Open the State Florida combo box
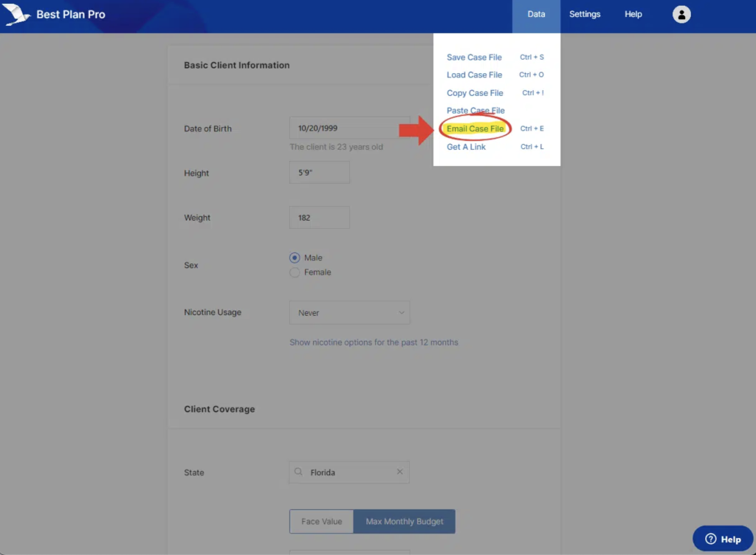This screenshot has height=555, width=756. [x=348, y=472]
